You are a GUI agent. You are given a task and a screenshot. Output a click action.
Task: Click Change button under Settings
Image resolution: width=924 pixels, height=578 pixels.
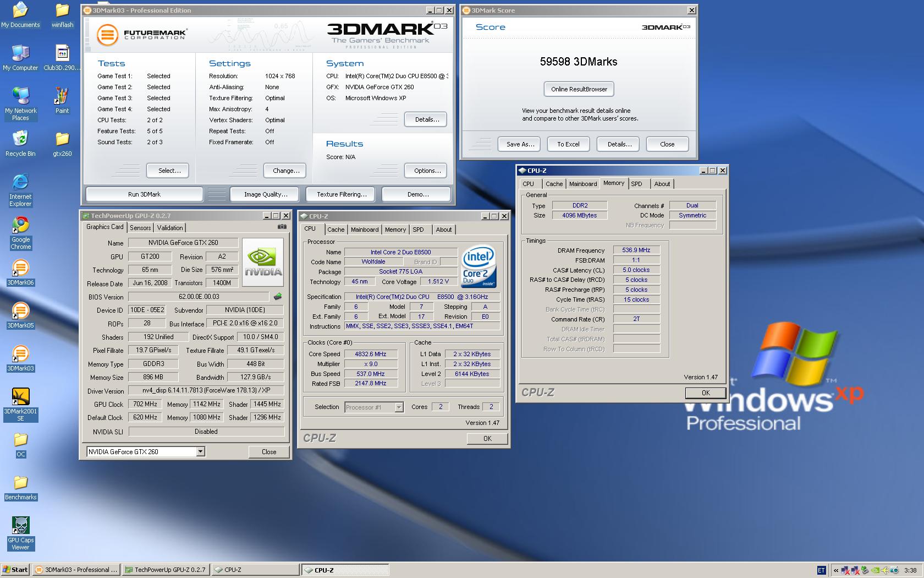[x=285, y=171]
